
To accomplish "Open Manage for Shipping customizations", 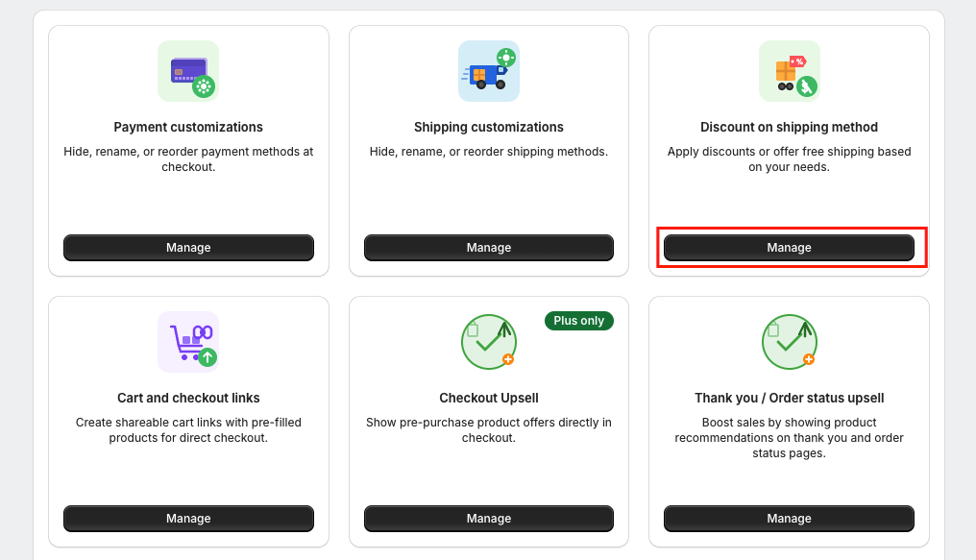I will click(489, 248).
